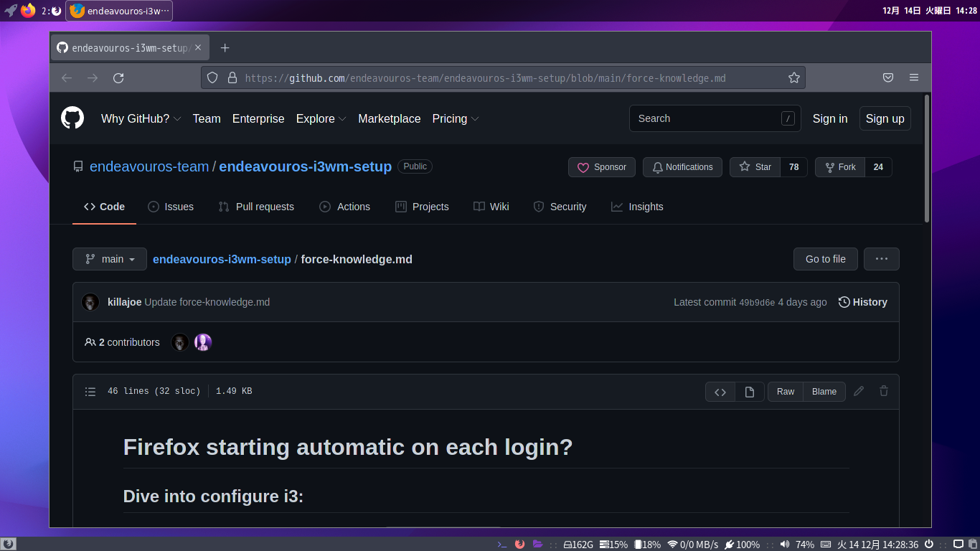This screenshot has width=980, height=551.
Task: Open the Enterprise page link
Action: pos(258,119)
